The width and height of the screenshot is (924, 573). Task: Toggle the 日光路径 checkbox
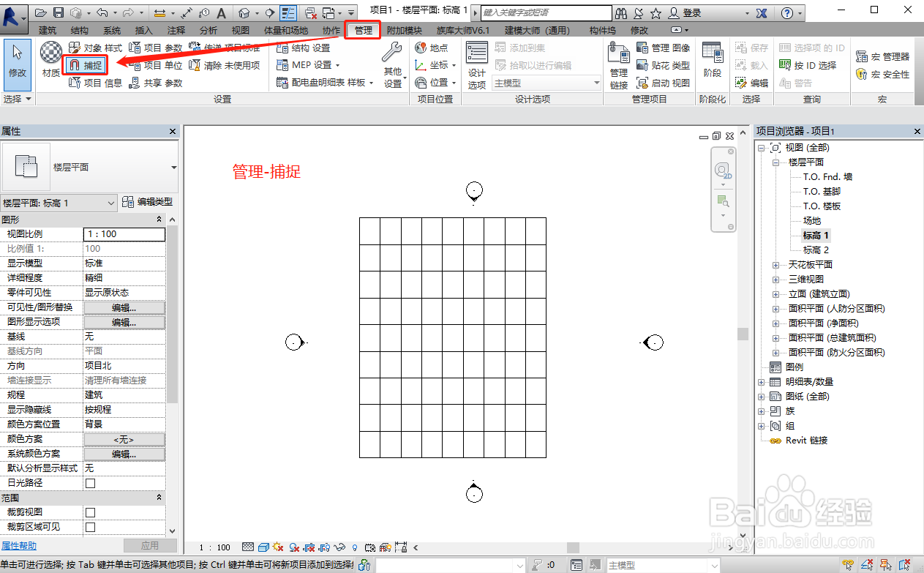(91, 483)
